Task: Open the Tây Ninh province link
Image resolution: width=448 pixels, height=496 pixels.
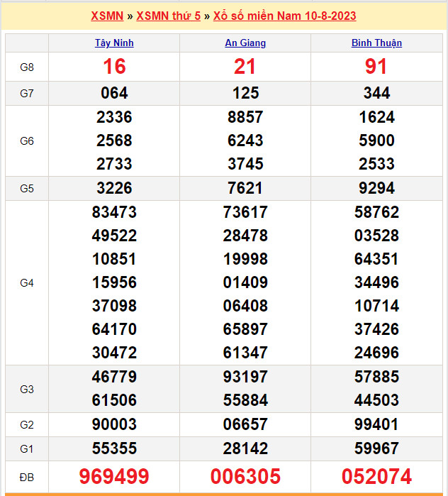Action: 114,43
